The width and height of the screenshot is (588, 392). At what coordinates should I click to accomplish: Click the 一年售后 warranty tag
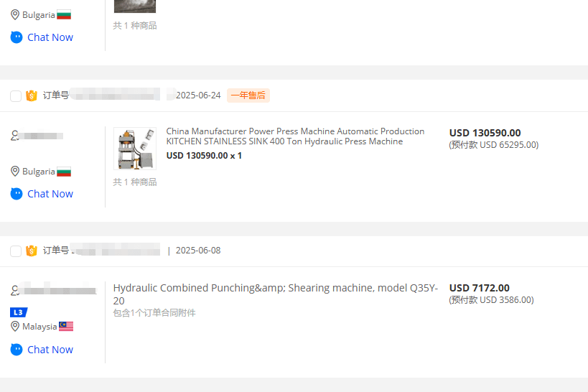coord(248,95)
